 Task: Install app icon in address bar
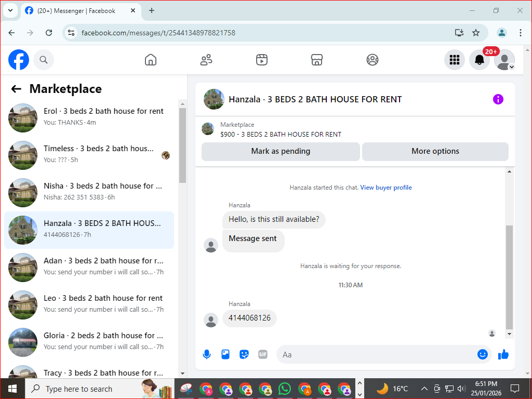(x=459, y=33)
